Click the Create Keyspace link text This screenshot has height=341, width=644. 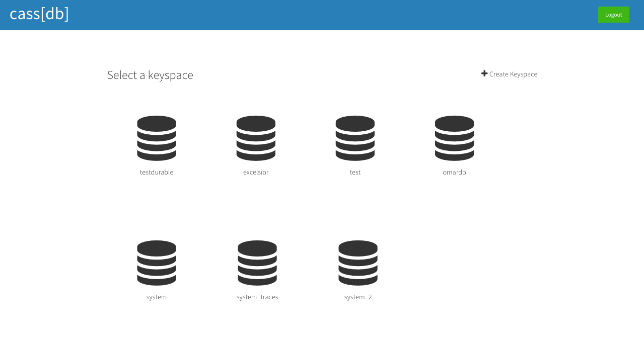(x=513, y=74)
